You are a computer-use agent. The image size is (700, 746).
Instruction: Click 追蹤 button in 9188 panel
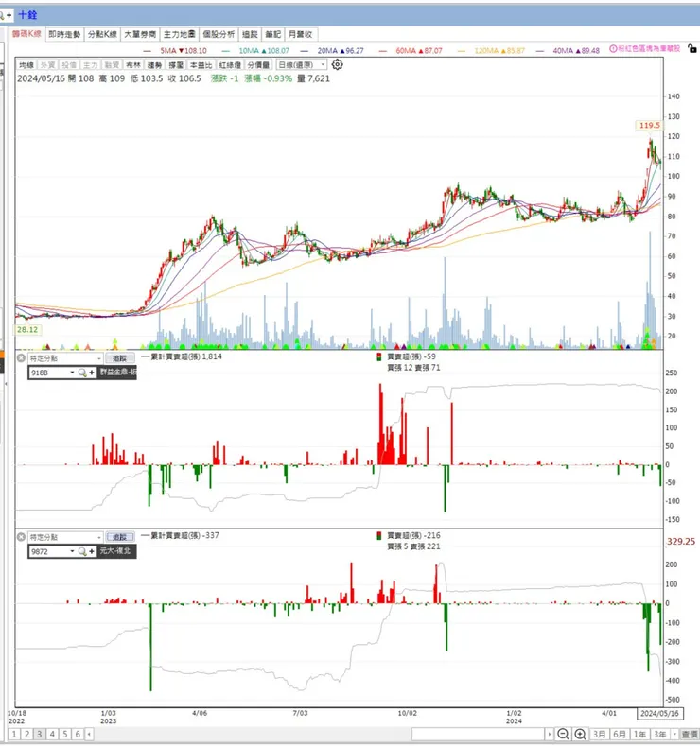119,358
